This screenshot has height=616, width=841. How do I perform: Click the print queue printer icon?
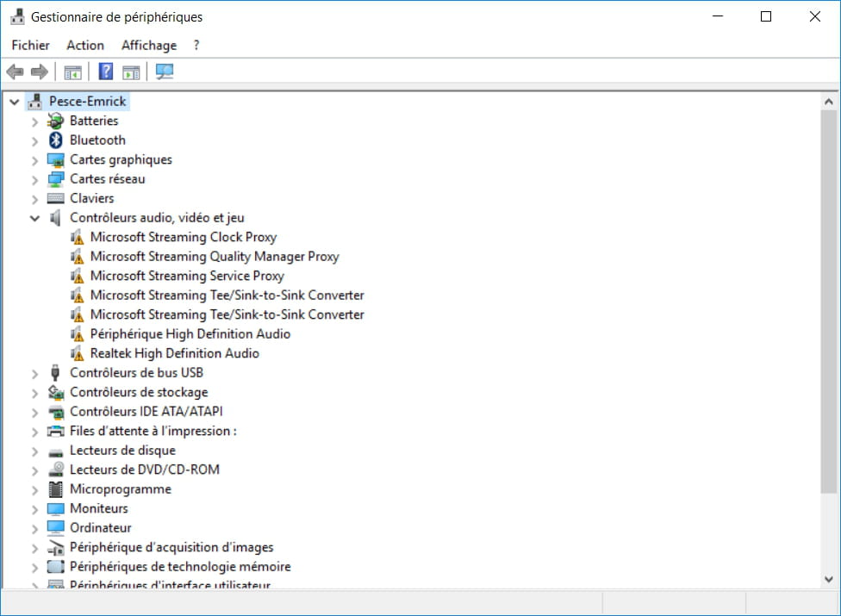pos(55,431)
